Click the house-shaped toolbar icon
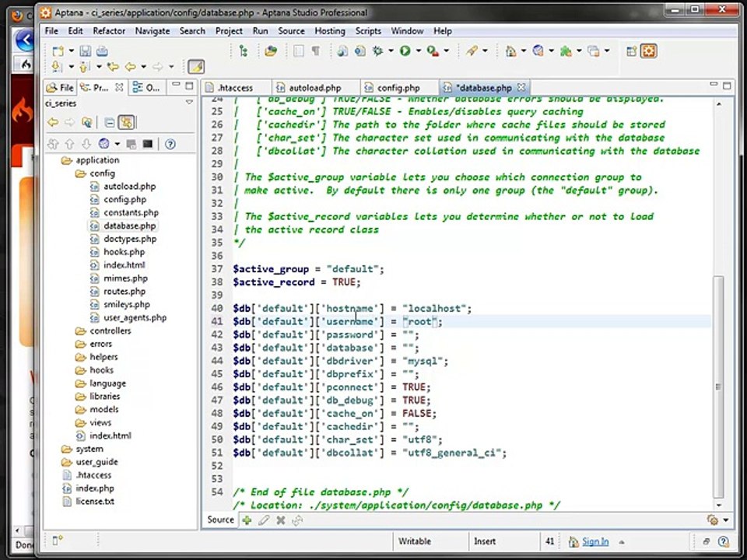The image size is (747, 560). click(510, 51)
